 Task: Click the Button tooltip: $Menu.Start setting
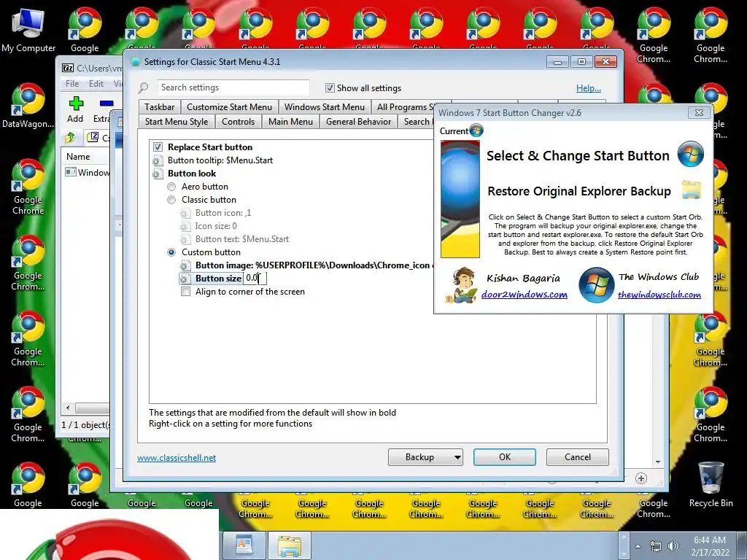(220, 160)
